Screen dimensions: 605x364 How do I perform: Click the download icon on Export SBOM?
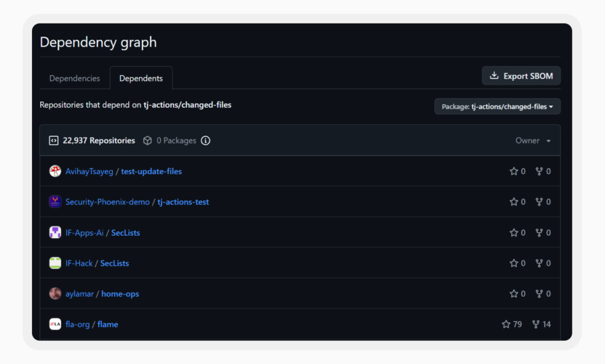pyautogui.click(x=494, y=76)
